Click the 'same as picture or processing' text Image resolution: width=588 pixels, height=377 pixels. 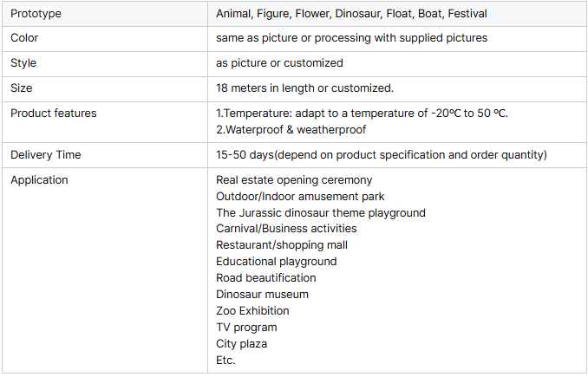pyautogui.click(x=351, y=38)
